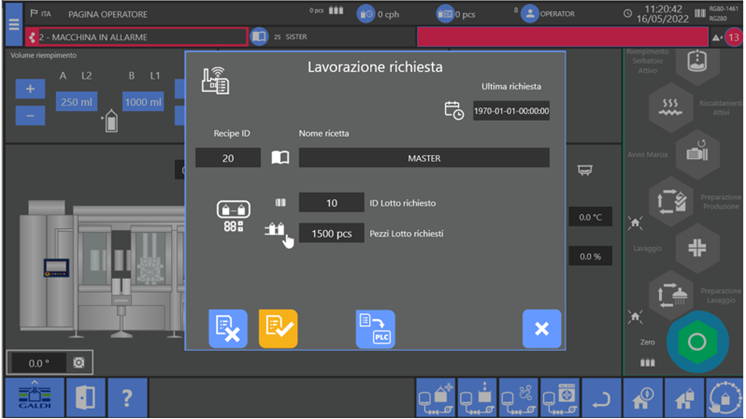Image resolution: width=746 pixels, height=419 pixels.
Task: Click the 1500 pcs lot pieces field
Action: point(331,233)
